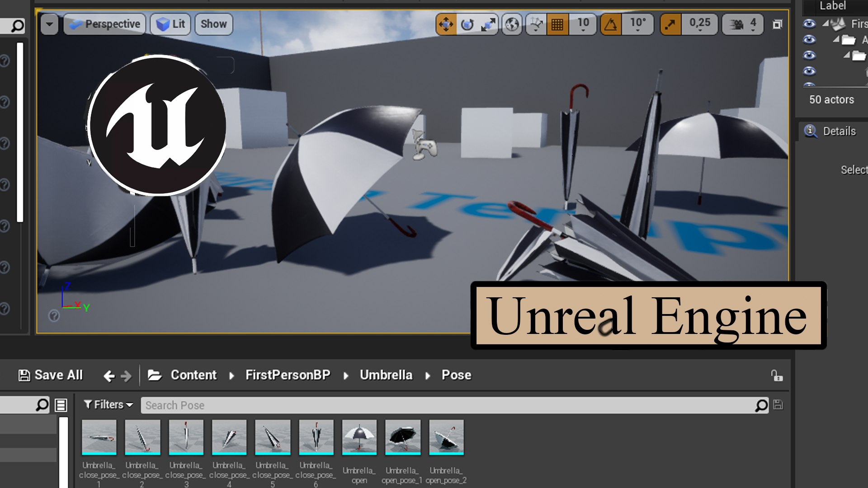This screenshot has height=488, width=868.
Task: Switch to the Details tab
Action: coord(830,131)
